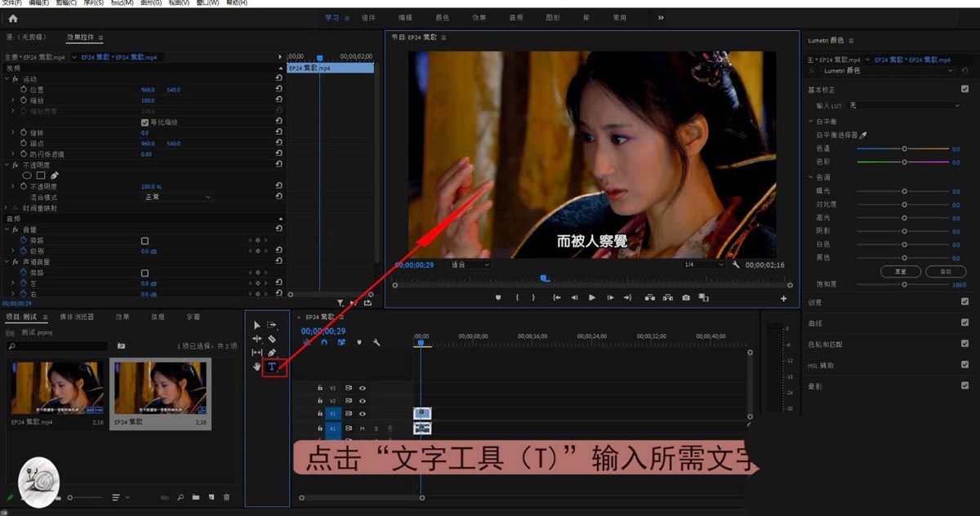This screenshot has height=516, width=980.
Task: Click the trash icon in project panel
Action: pyautogui.click(x=227, y=496)
